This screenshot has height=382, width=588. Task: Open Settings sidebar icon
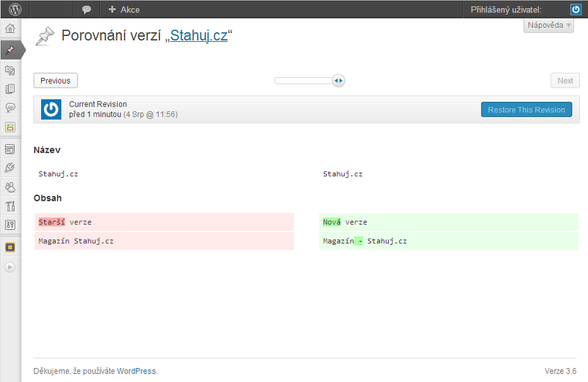click(10, 225)
